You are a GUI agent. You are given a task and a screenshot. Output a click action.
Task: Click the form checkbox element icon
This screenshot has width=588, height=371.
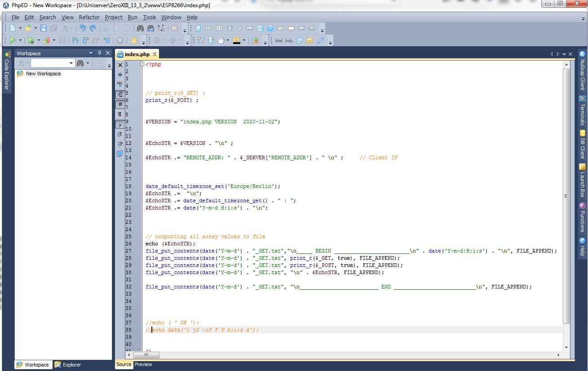230,28
